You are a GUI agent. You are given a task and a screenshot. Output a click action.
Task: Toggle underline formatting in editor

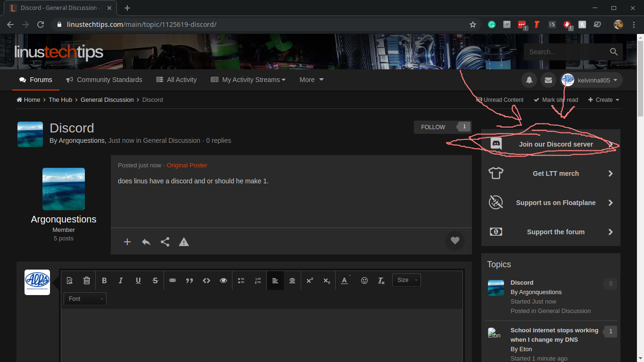138,280
